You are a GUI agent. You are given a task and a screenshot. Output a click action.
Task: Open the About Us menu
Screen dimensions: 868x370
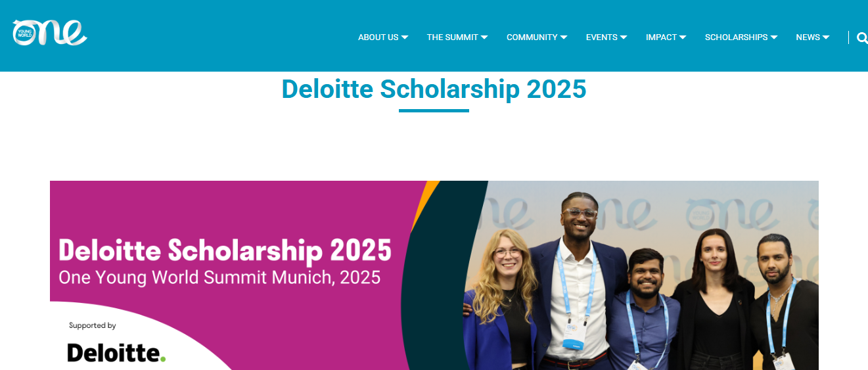tap(378, 37)
